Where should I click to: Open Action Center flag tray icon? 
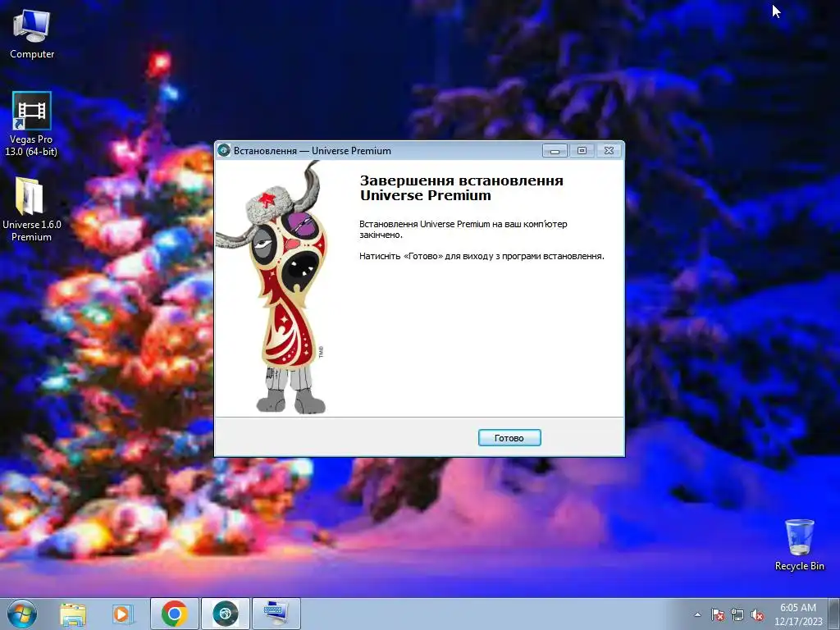coord(717,615)
